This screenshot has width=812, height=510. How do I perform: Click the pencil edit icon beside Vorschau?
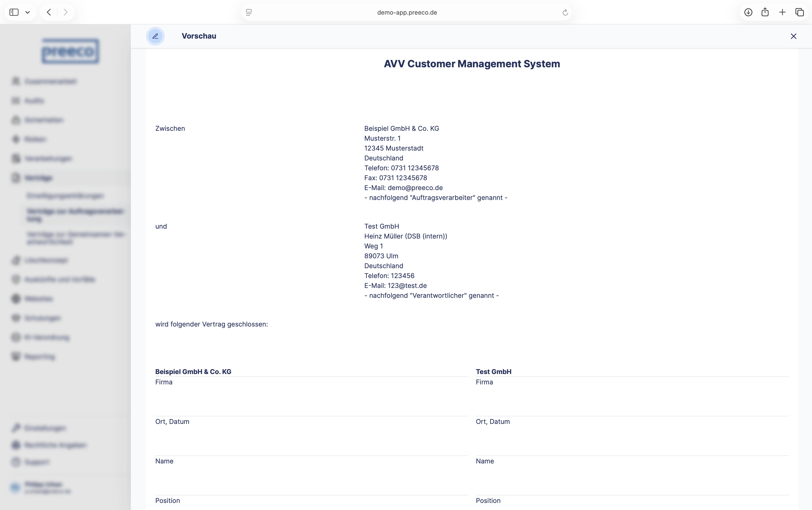click(155, 36)
